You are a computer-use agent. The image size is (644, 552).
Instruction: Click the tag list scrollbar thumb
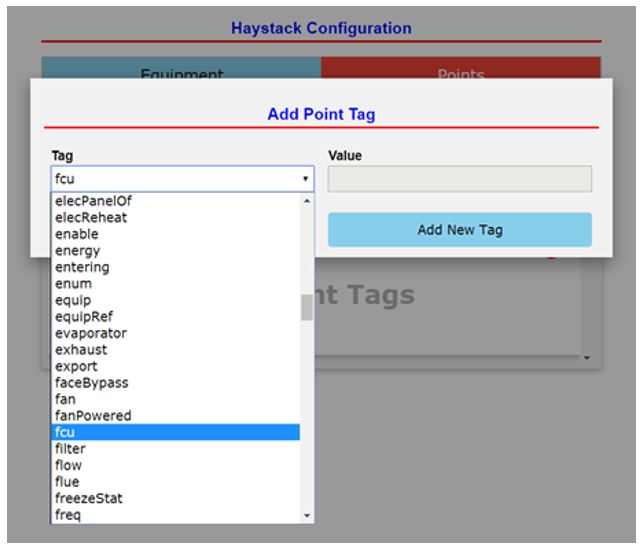coord(307,307)
